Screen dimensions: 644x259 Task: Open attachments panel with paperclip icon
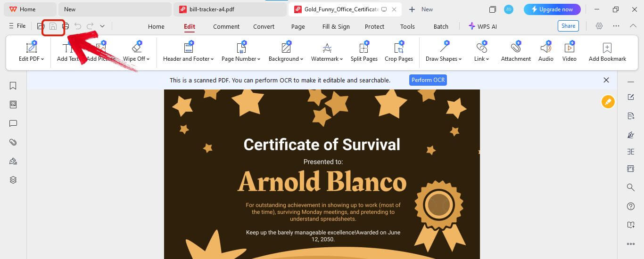(x=13, y=142)
